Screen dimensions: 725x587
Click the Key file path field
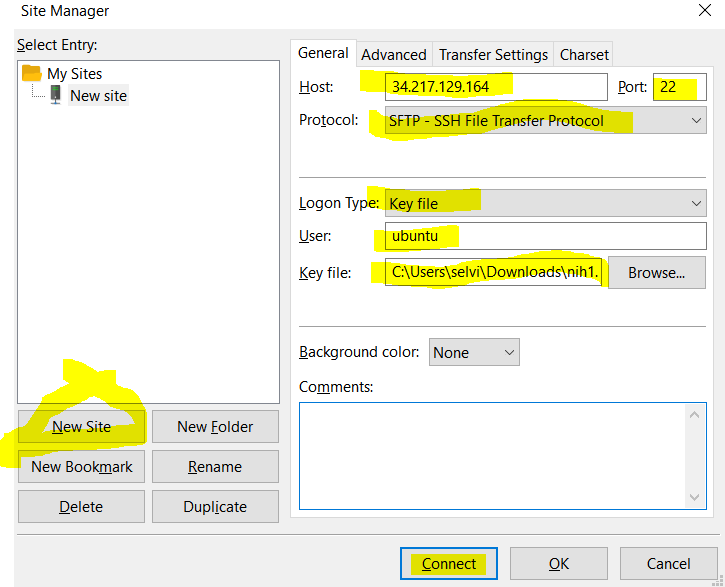tap(493, 272)
